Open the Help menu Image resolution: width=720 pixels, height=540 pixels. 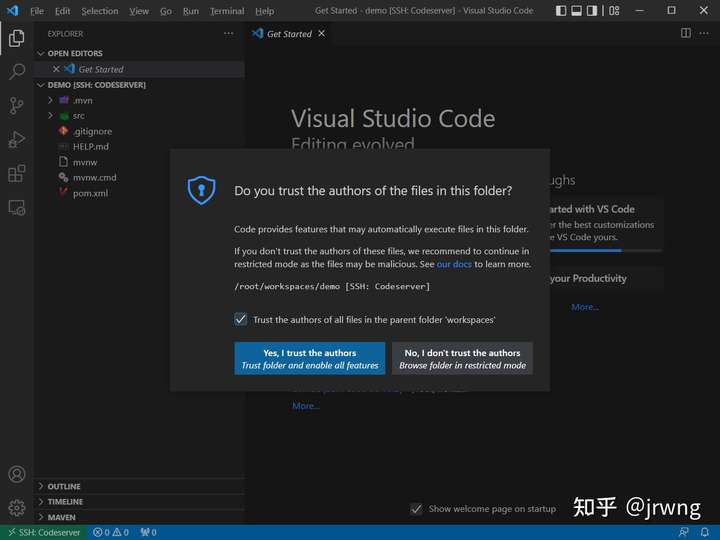point(264,11)
